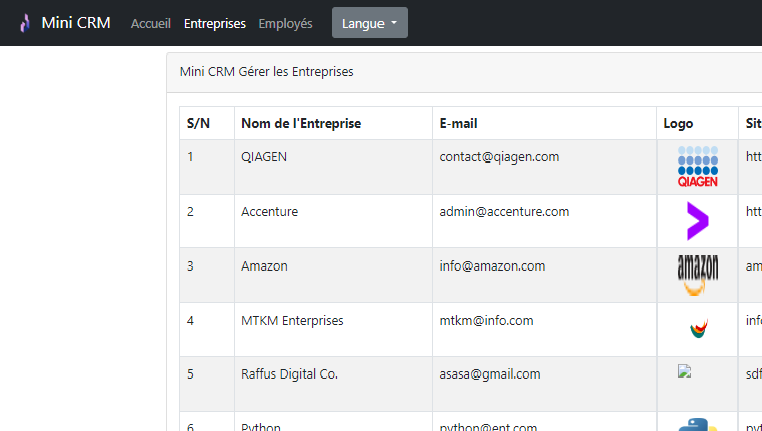Click the Amazon logo image
Viewport: 762px width, 431px height.
[x=698, y=275]
